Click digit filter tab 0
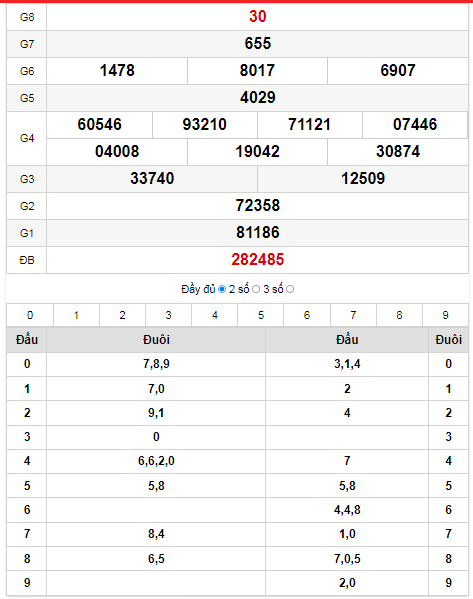This screenshot has width=473, height=599. pos(30,315)
